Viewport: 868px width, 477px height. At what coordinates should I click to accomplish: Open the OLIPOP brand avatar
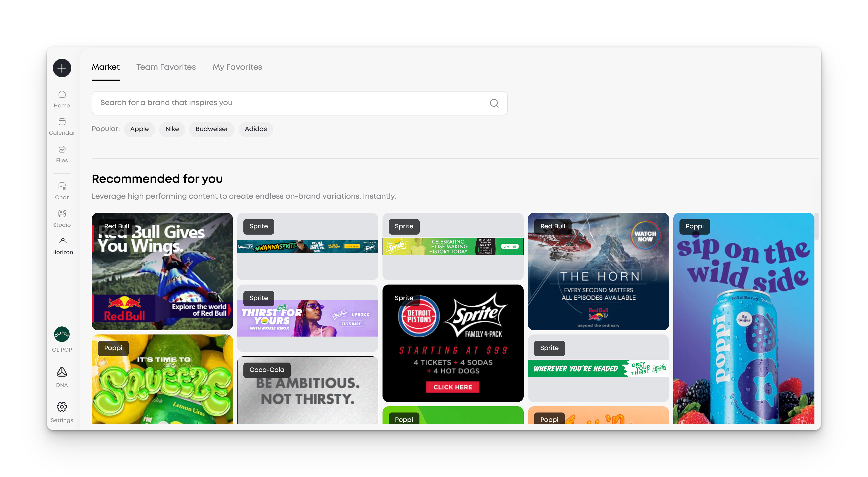[62, 334]
